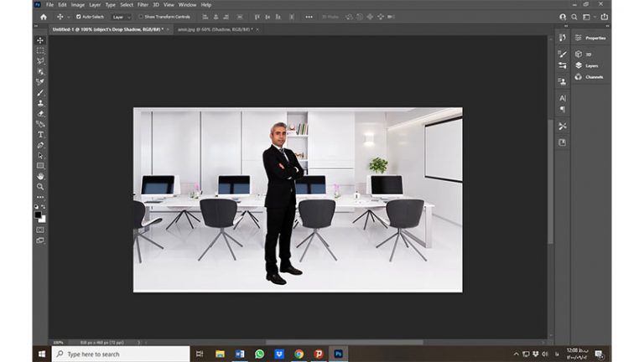Open the File menu
Image resolution: width=644 pixels, height=362 pixels.
click(x=49, y=5)
